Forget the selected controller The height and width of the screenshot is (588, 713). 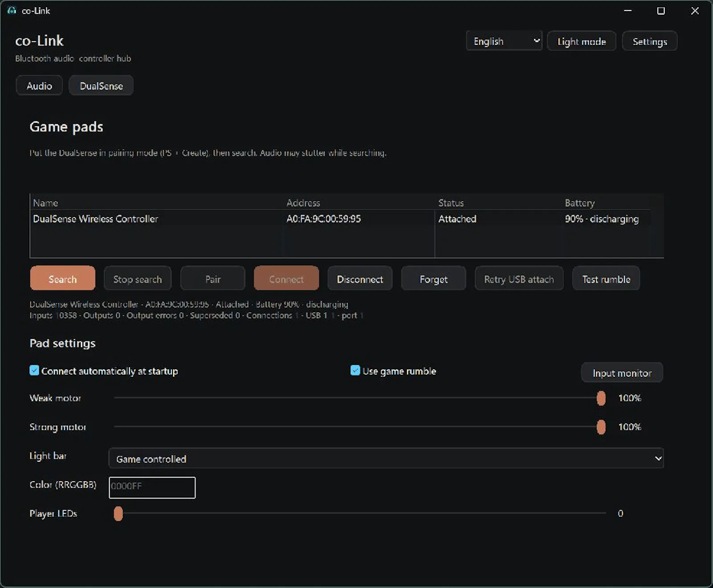434,278
